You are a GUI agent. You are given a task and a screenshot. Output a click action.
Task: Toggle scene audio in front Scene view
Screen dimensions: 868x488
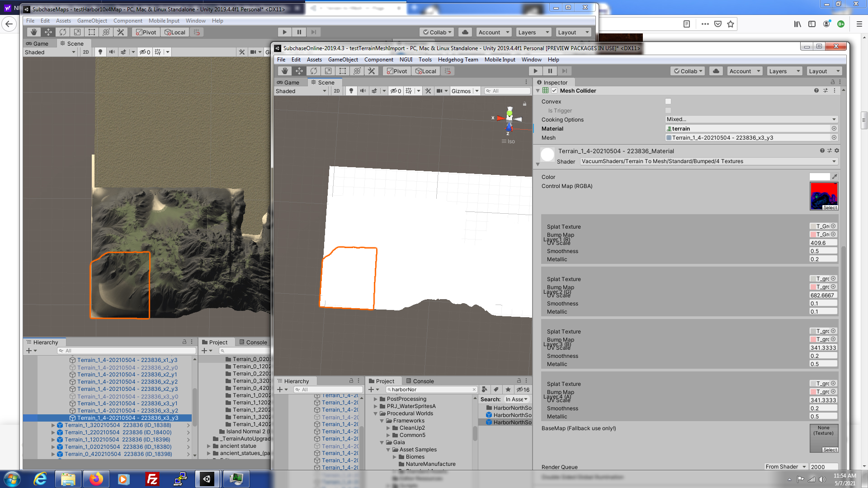click(x=363, y=91)
